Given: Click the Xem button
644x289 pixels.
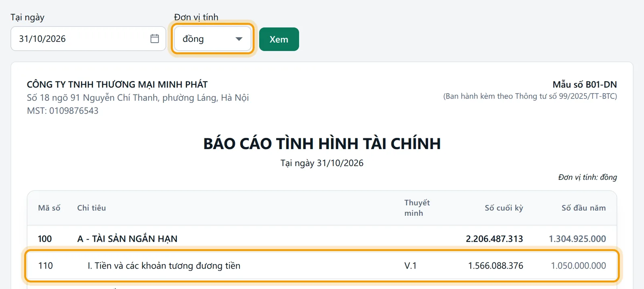Looking at the screenshot, I should [x=279, y=39].
